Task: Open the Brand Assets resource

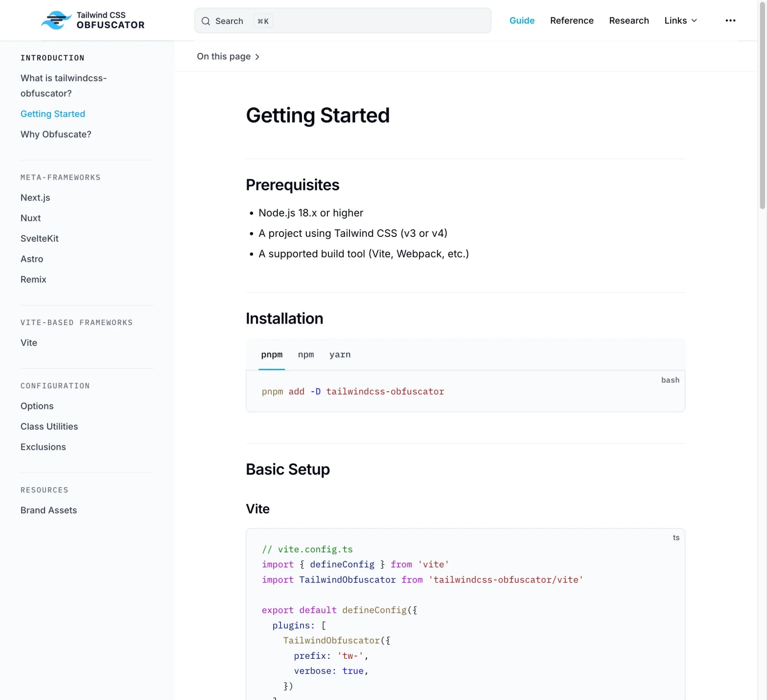Action: pyautogui.click(x=48, y=510)
